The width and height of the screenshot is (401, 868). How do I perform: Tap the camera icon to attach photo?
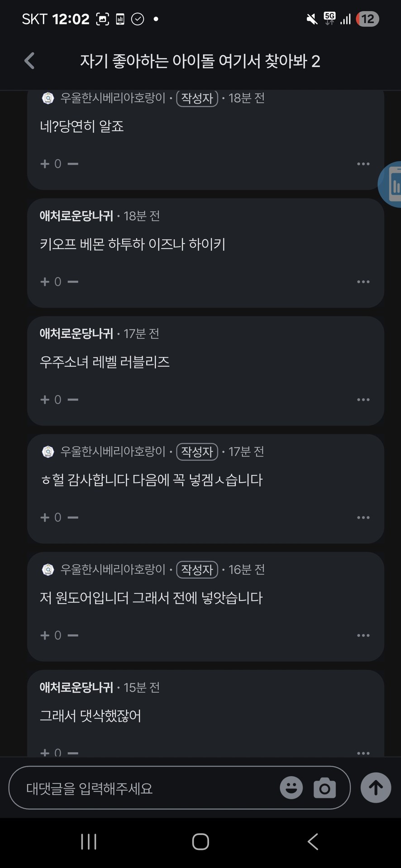click(325, 788)
